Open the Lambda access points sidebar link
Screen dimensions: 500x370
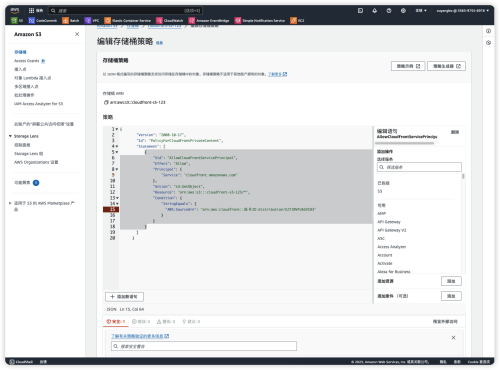[32, 78]
